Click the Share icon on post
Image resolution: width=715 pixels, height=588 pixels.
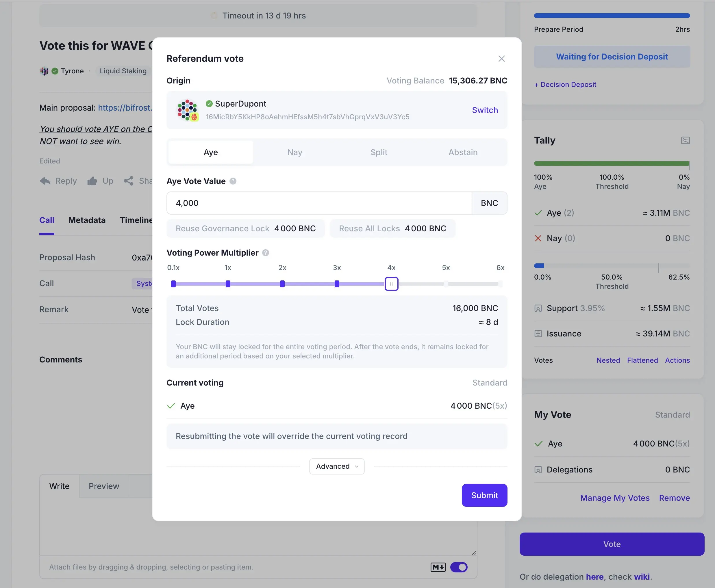click(128, 181)
